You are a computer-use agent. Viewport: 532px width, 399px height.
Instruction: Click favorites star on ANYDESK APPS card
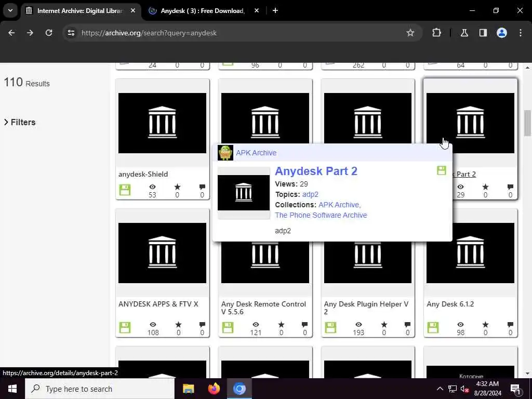pyautogui.click(x=178, y=325)
